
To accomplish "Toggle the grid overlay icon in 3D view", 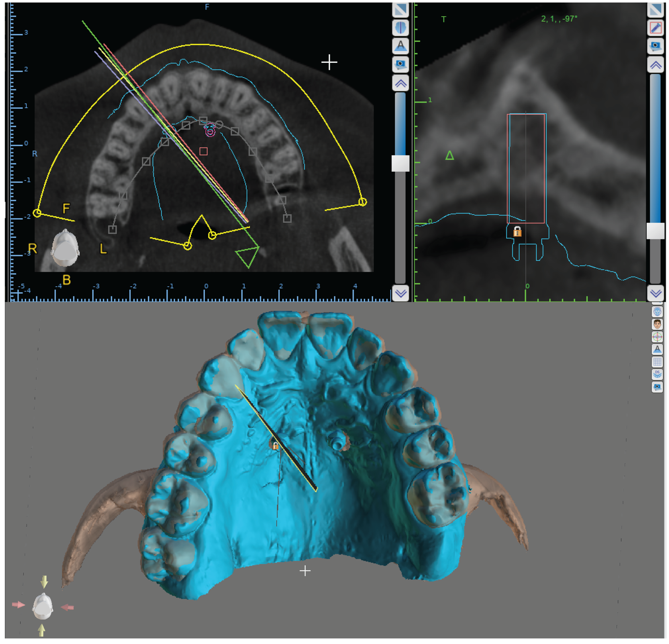I will (x=657, y=362).
